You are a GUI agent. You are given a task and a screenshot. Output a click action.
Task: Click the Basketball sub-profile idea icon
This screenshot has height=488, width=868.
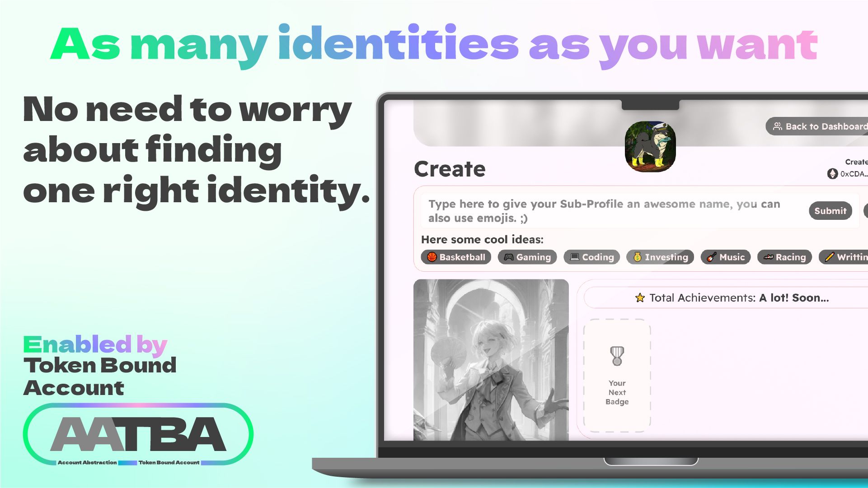tap(432, 257)
